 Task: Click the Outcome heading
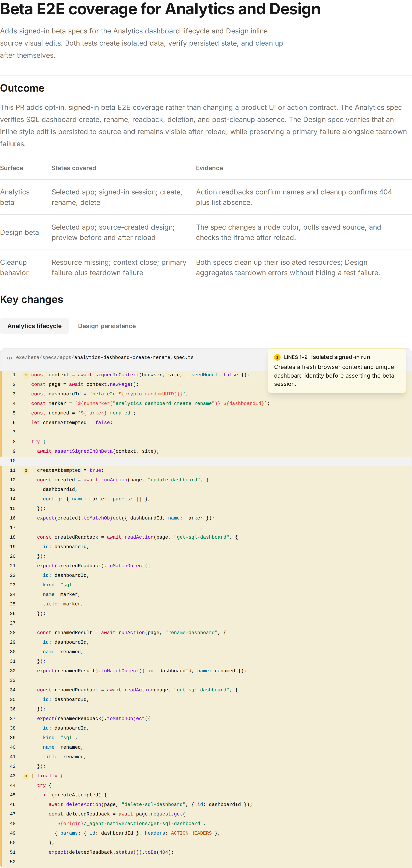click(22, 88)
